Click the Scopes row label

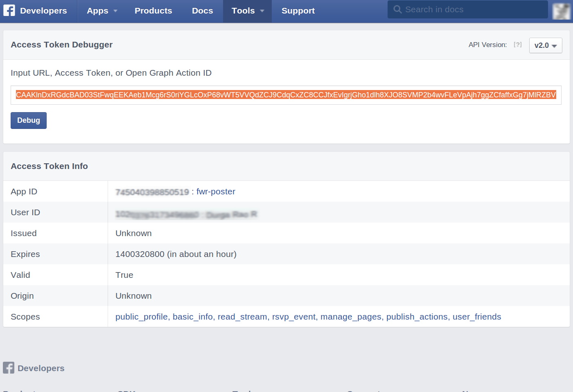click(25, 317)
